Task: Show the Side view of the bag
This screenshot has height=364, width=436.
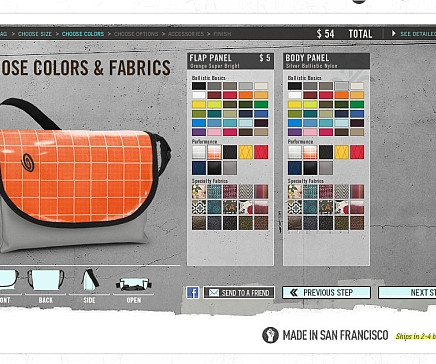Action: [89, 286]
